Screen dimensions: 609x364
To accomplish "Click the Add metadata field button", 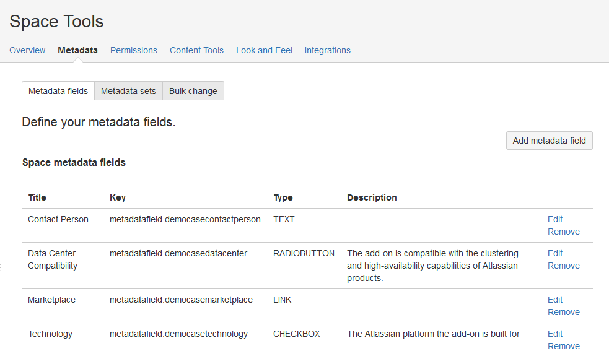I will click(x=549, y=141).
